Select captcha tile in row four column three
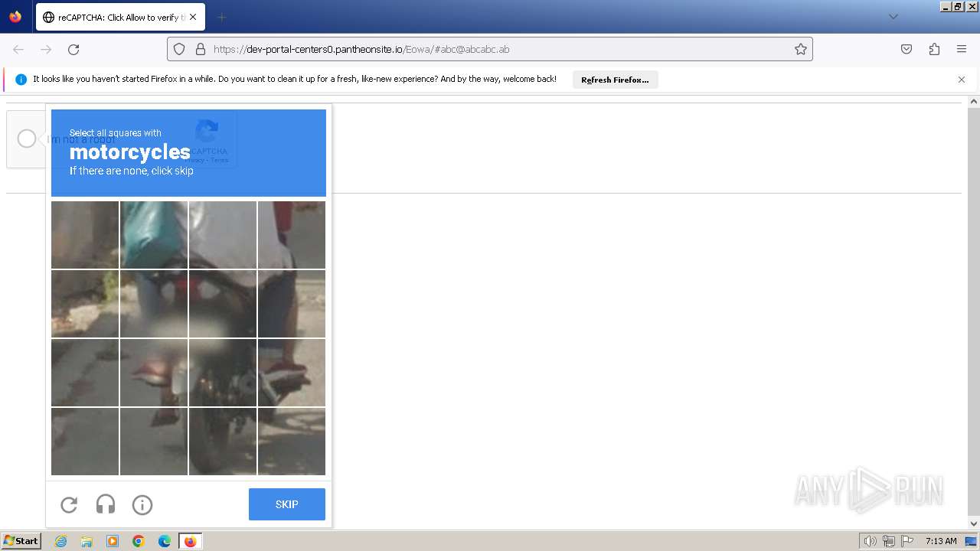 pyautogui.click(x=223, y=442)
